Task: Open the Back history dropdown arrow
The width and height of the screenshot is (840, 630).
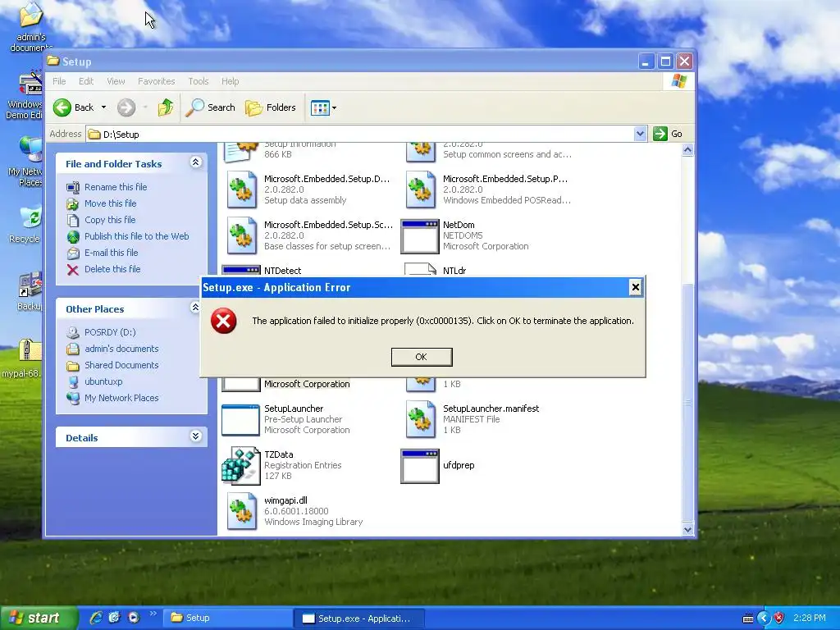Action: [x=103, y=107]
